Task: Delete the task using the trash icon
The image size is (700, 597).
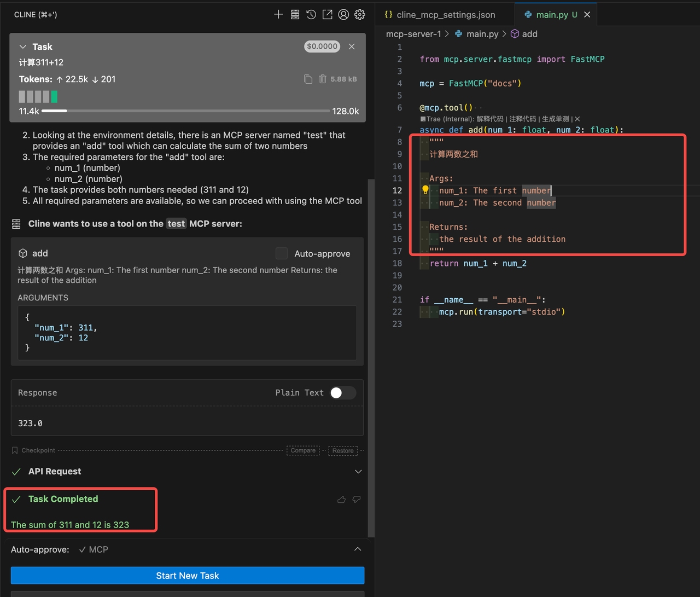Action: (323, 79)
